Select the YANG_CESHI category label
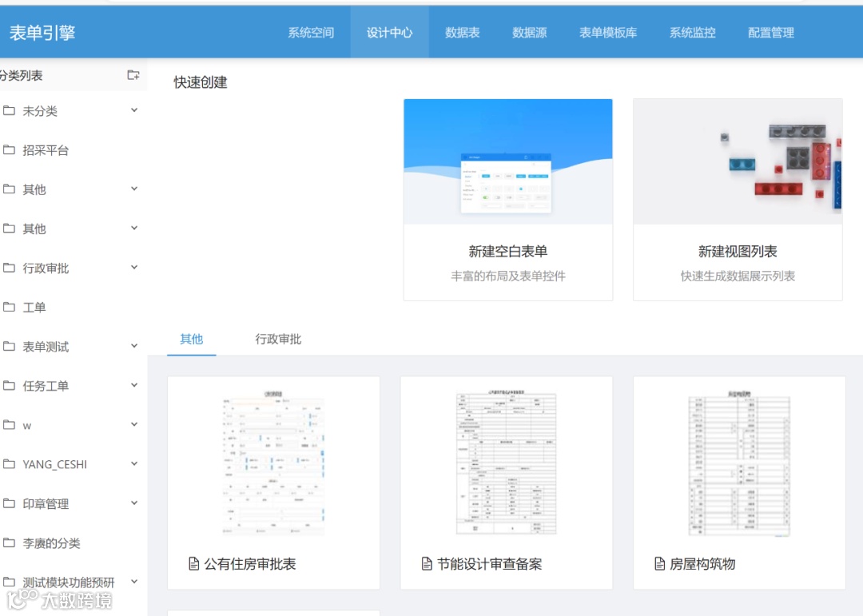 pos(54,465)
